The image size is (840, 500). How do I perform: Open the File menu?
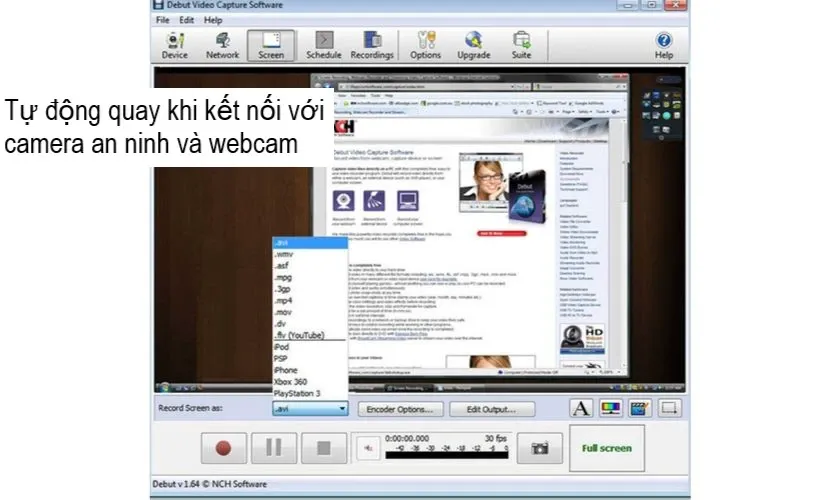click(x=162, y=20)
